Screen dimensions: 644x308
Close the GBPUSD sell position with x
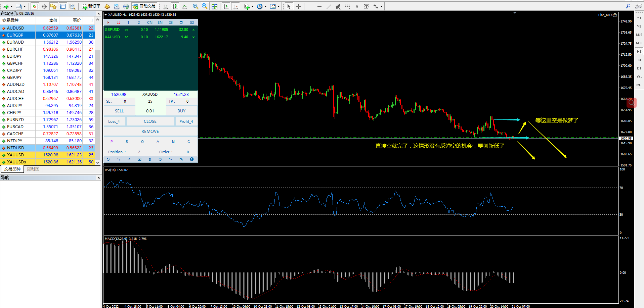pyautogui.click(x=194, y=30)
